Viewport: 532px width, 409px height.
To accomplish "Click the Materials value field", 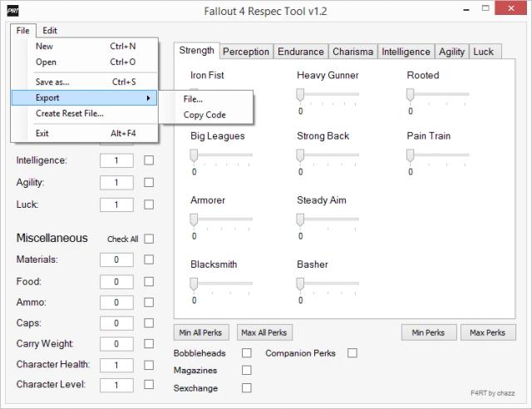I will 116,259.
